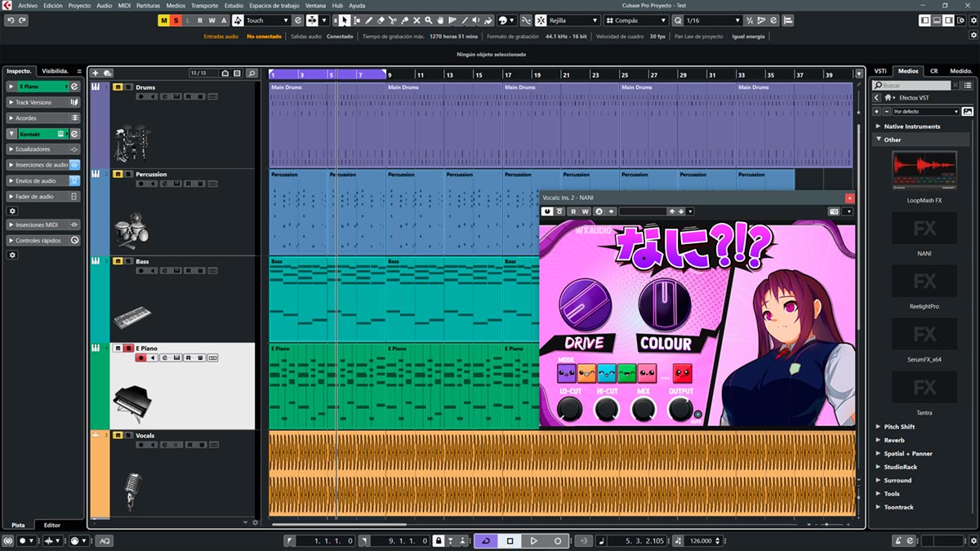This screenshot has height=551, width=980.
Task: Select the Object Selection arrow tool
Action: click(345, 20)
